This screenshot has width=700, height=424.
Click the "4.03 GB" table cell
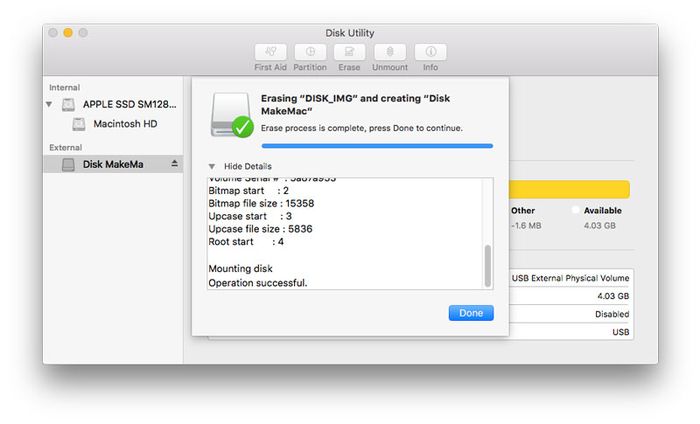pos(613,296)
